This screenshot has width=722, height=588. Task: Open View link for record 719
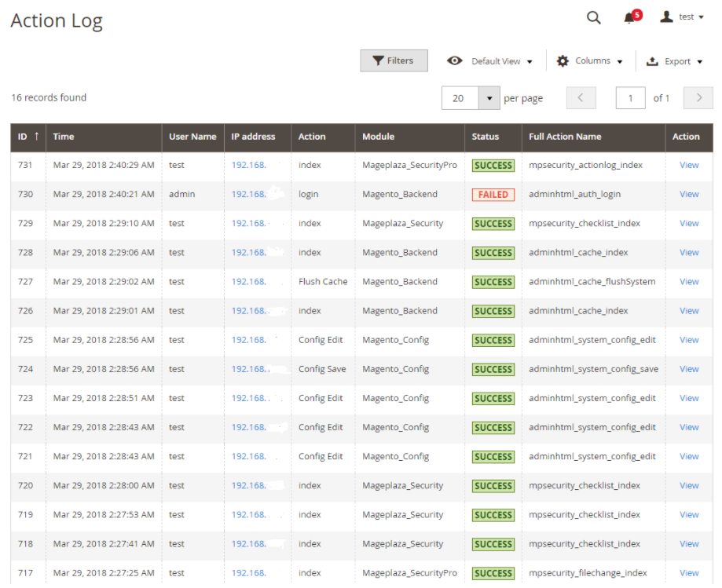pyautogui.click(x=689, y=515)
